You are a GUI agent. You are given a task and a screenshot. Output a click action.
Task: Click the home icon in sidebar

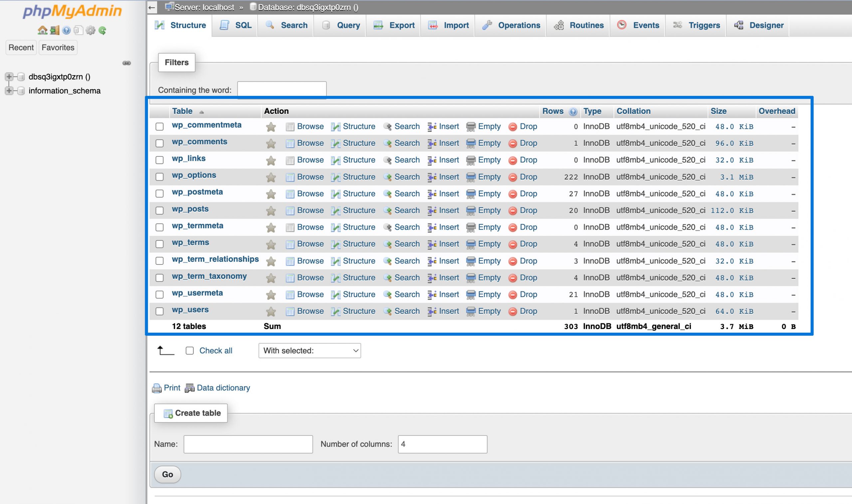(42, 30)
